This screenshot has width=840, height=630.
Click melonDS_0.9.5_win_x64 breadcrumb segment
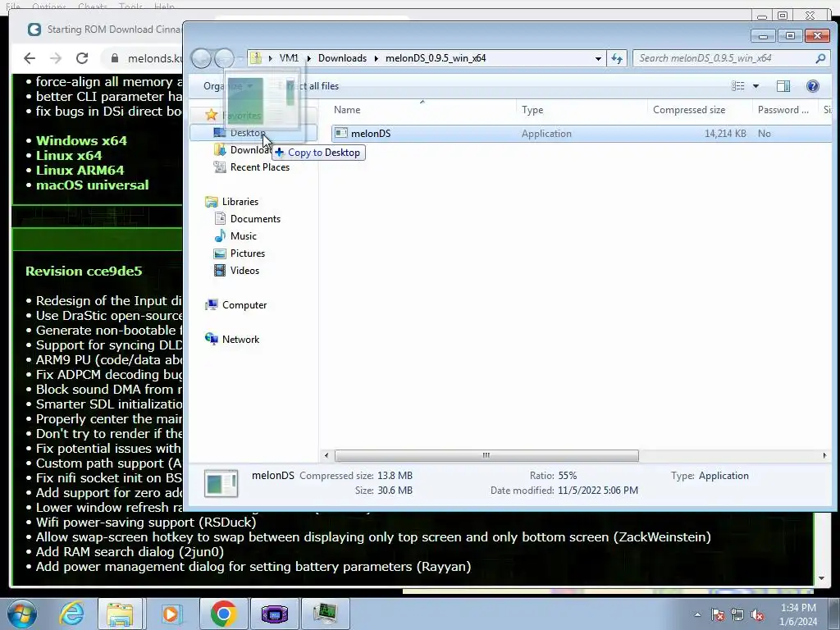(x=436, y=58)
